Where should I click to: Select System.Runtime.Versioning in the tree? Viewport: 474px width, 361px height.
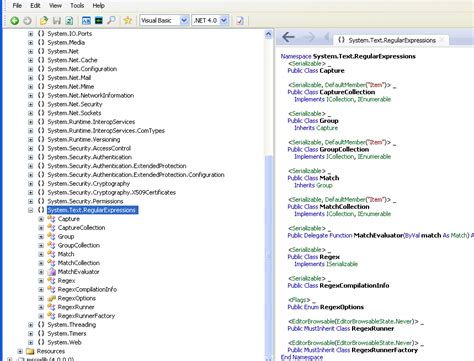click(x=84, y=140)
